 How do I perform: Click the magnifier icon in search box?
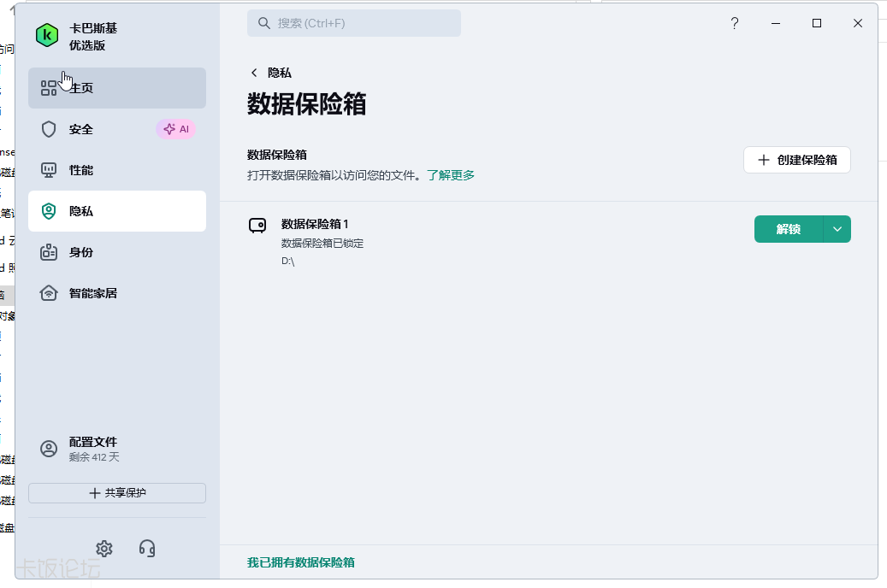[x=264, y=23]
